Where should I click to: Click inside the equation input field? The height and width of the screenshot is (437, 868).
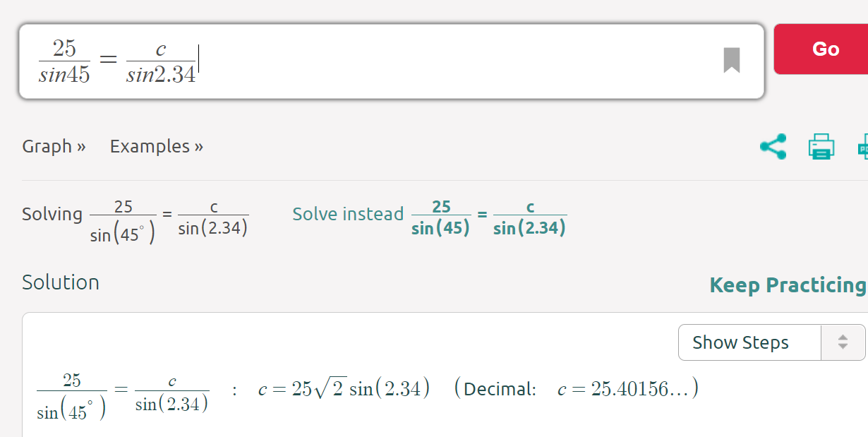(x=392, y=61)
